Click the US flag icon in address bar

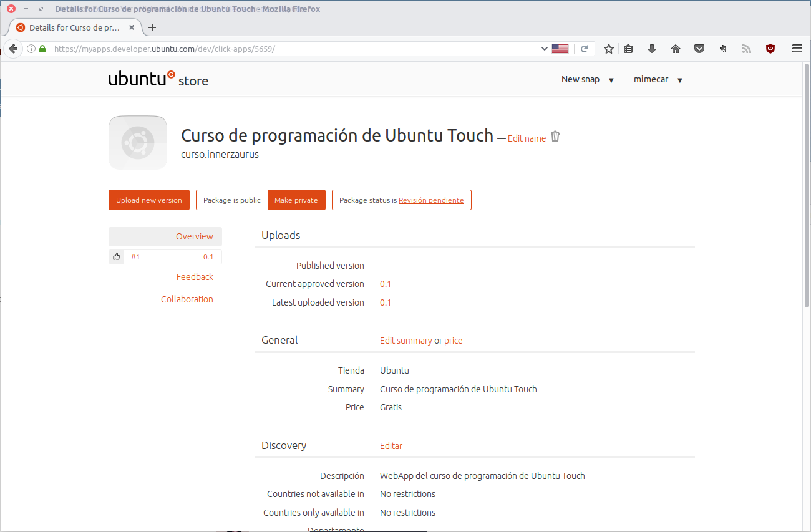tap(560, 49)
